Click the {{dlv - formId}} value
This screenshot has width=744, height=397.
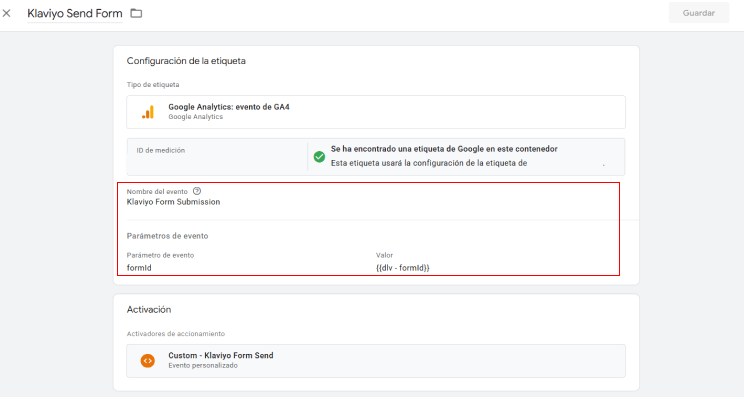coord(403,268)
